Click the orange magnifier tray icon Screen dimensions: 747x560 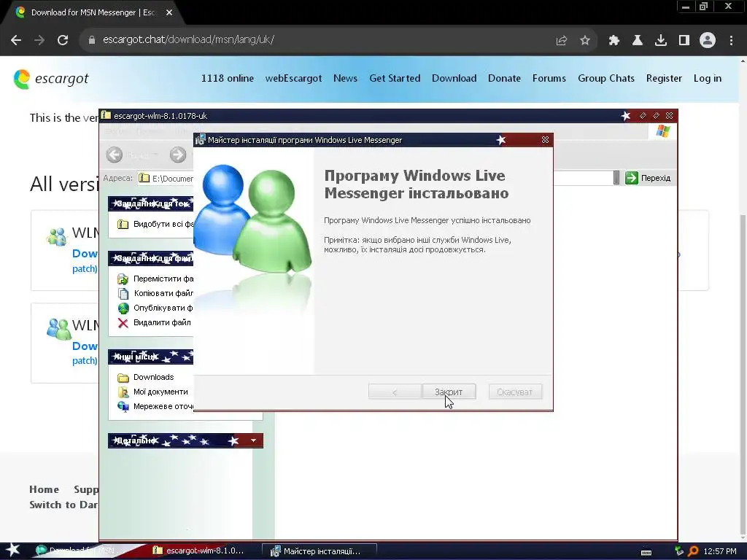point(693,551)
